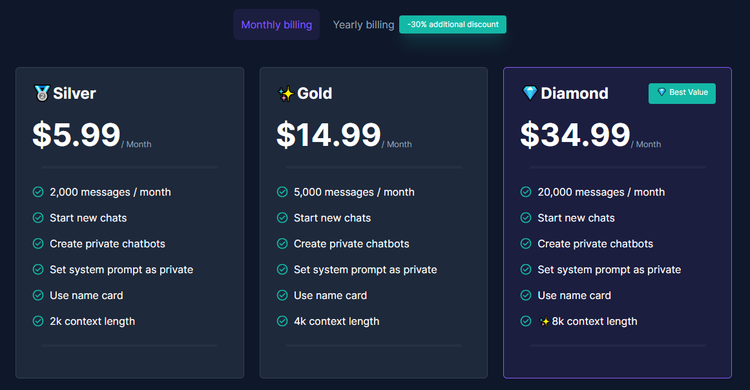Click '/ Month' label next to $14.99
Image resolution: width=750 pixels, height=390 pixels.
pyautogui.click(x=397, y=144)
